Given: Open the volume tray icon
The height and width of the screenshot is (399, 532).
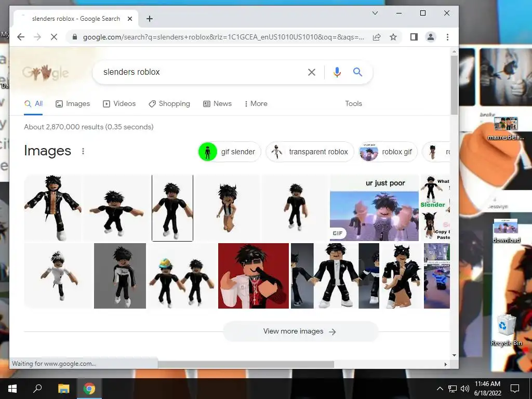Looking at the screenshot, I should click(465, 389).
